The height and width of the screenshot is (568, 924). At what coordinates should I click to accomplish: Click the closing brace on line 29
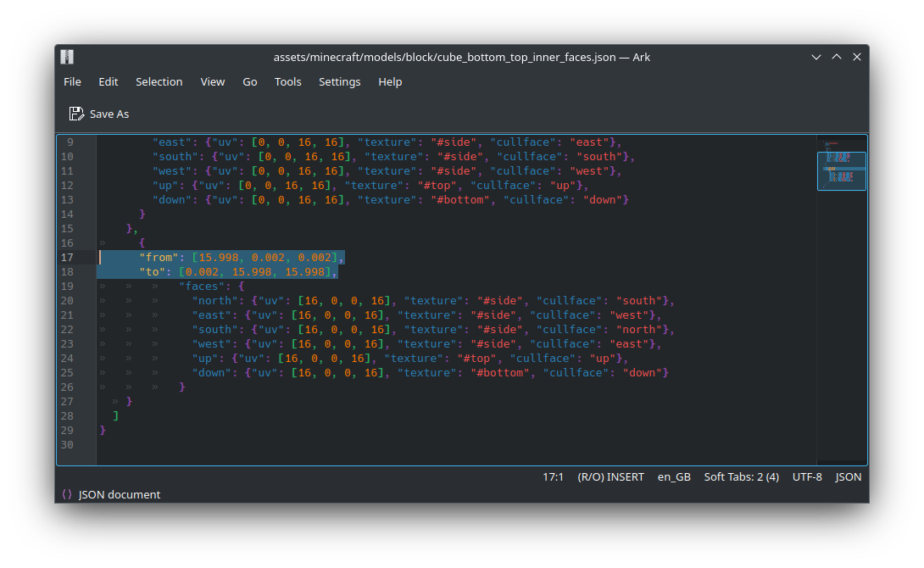(103, 430)
